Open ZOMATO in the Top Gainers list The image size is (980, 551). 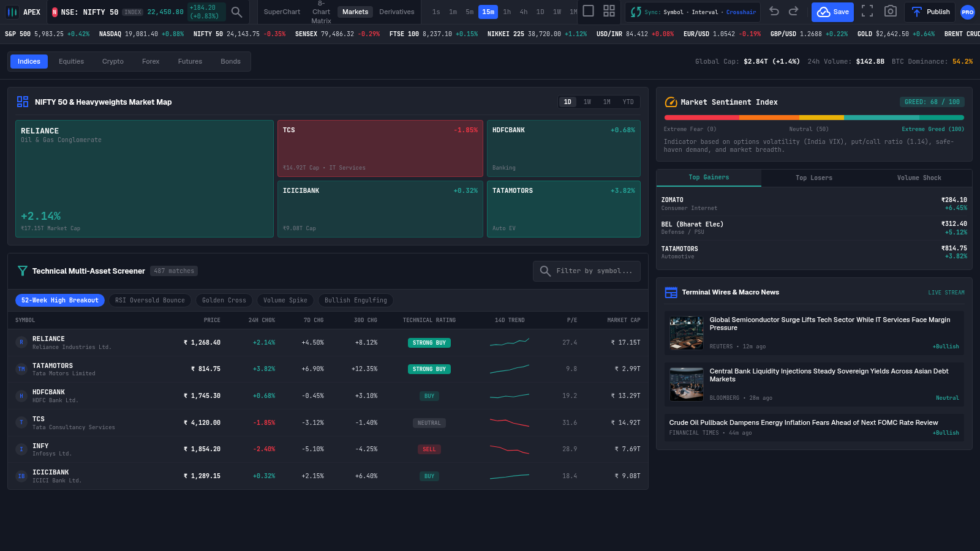(814, 204)
